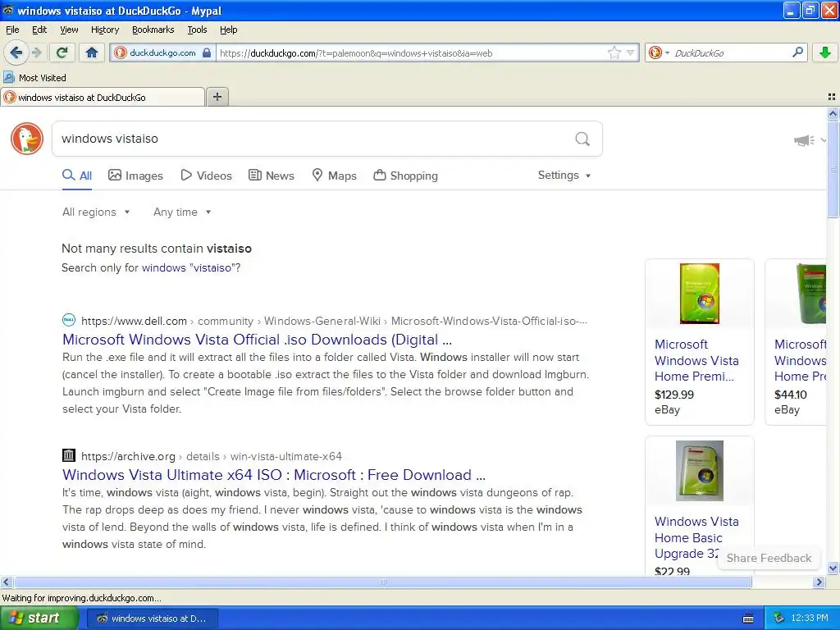Open the View menu

[x=69, y=30]
